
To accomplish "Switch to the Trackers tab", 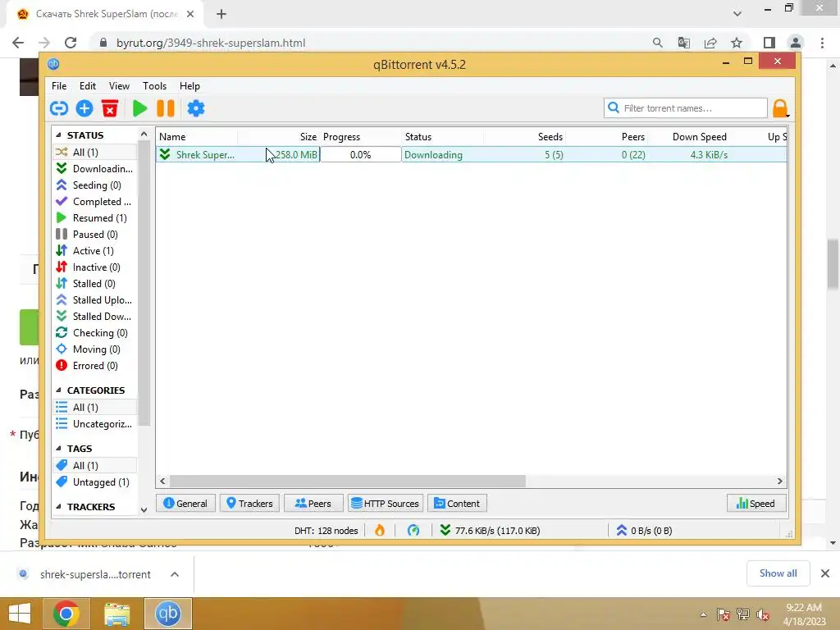I will [249, 504].
